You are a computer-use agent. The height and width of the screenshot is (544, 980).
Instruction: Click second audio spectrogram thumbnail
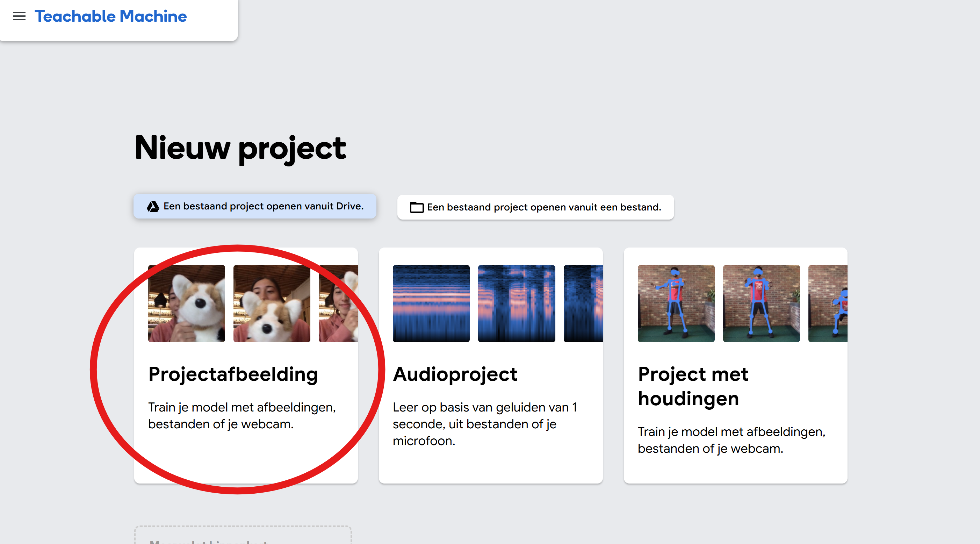pos(516,303)
